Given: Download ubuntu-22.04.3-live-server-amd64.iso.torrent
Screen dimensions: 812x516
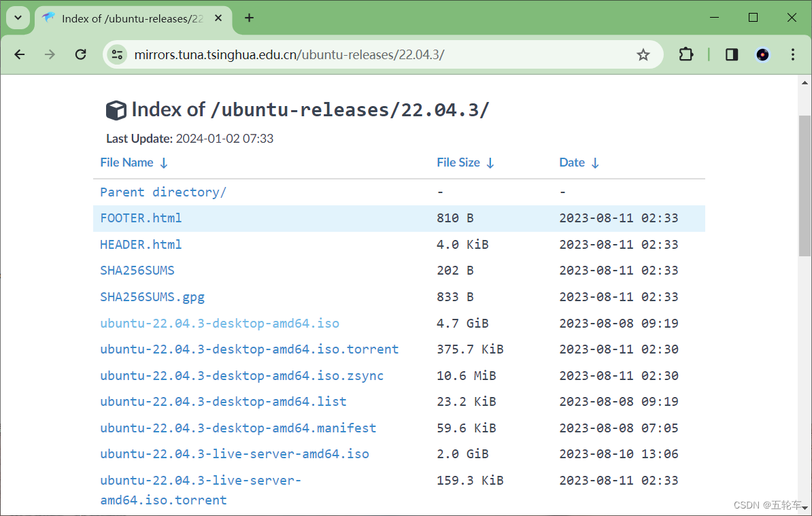Looking at the screenshot, I should click(x=201, y=490).
